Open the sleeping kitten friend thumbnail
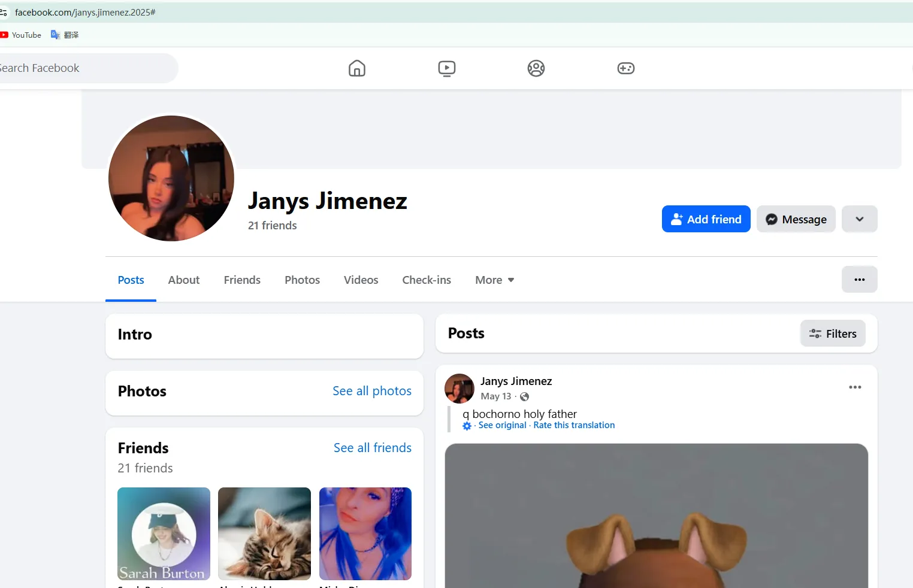Screen dimensions: 913x588 pos(264,534)
